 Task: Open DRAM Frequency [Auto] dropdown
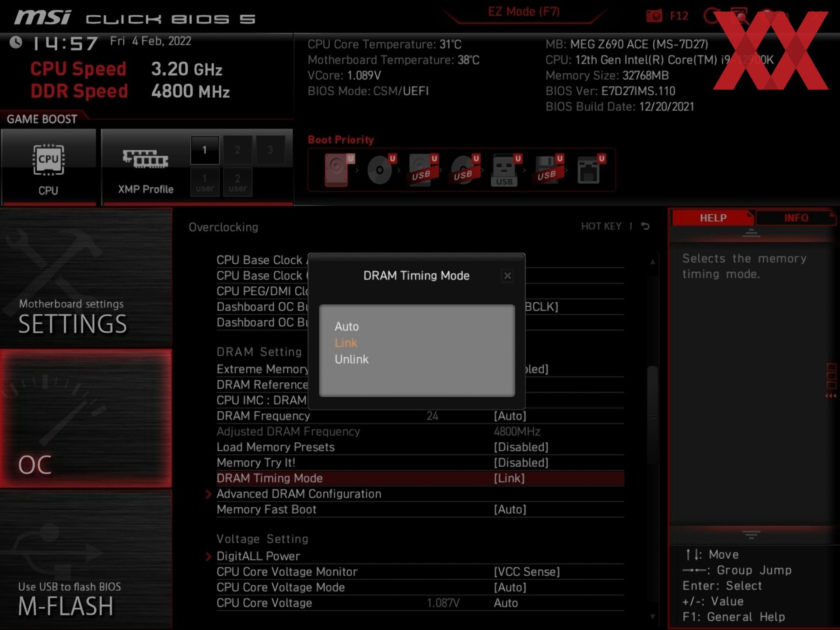(x=510, y=416)
